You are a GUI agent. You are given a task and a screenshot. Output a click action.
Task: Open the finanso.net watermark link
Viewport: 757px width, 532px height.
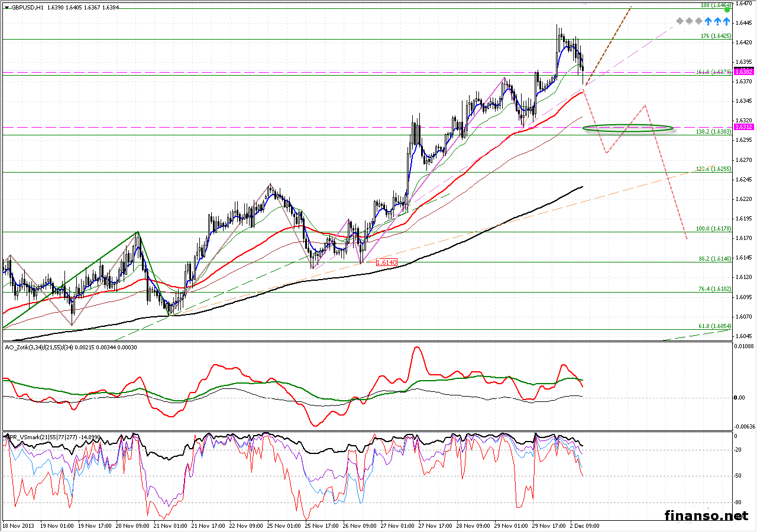(706, 515)
